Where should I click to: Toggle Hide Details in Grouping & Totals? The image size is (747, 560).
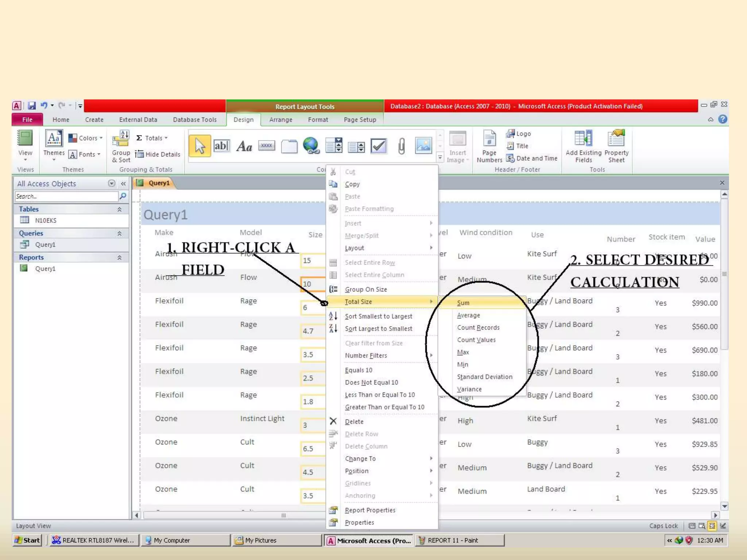pyautogui.click(x=158, y=154)
